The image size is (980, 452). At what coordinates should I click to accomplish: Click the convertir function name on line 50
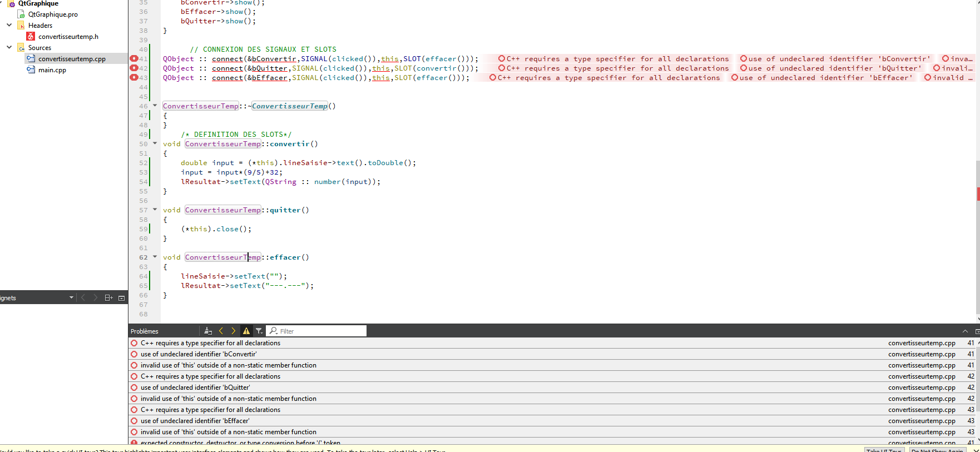(x=290, y=144)
